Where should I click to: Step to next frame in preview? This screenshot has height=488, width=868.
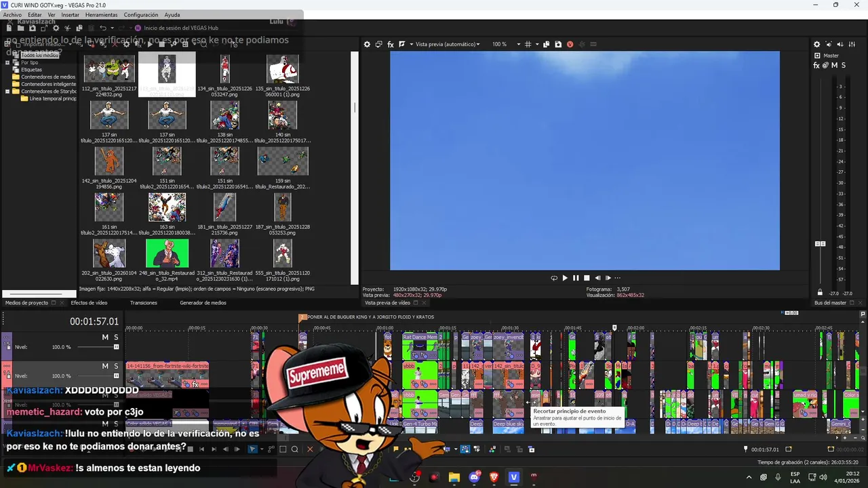(608, 278)
